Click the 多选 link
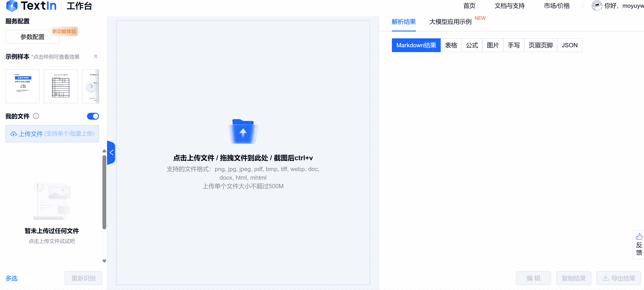 (x=11, y=278)
